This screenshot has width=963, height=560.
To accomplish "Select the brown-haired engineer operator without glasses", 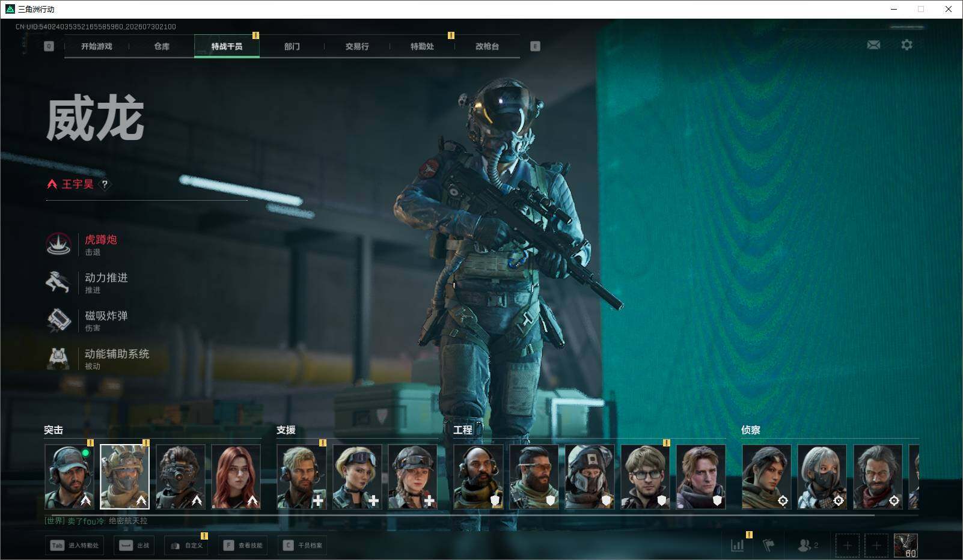I will pyautogui.click(x=701, y=477).
